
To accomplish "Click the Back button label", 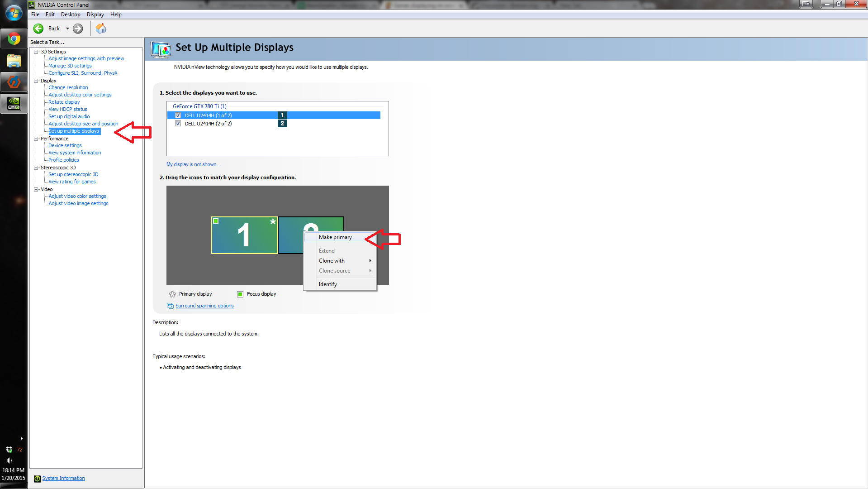I will pyautogui.click(x=54, y=29).
